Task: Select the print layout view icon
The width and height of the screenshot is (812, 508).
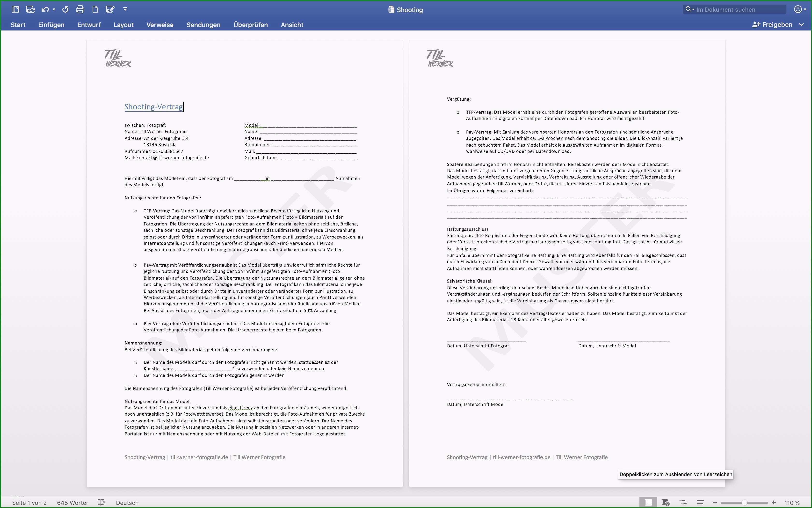Action: pos(648,503)
